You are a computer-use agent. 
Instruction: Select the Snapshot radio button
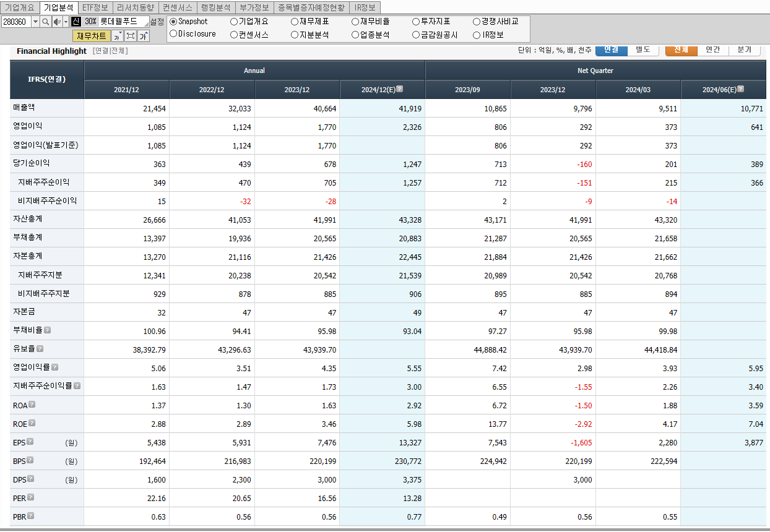click(x=173, y=22)
